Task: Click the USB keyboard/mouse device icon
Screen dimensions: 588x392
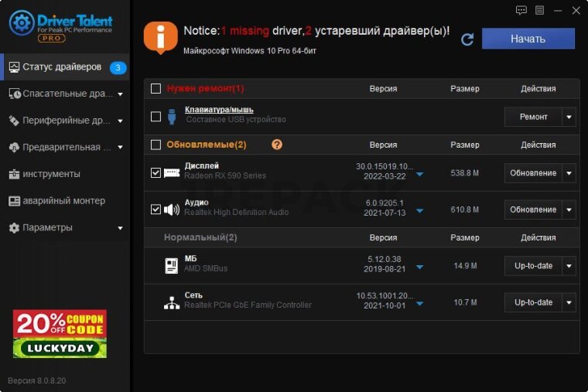Action: [x=172, y=117]
